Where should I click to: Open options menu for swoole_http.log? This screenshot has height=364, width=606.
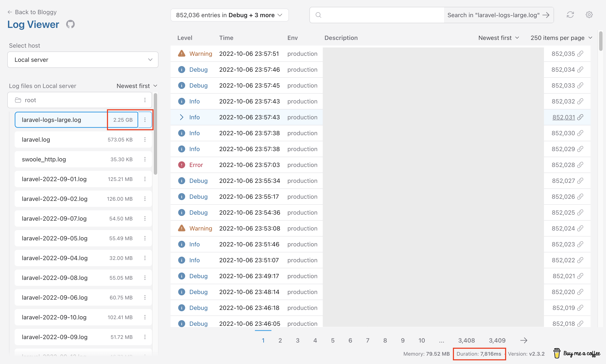click(145, 159)
